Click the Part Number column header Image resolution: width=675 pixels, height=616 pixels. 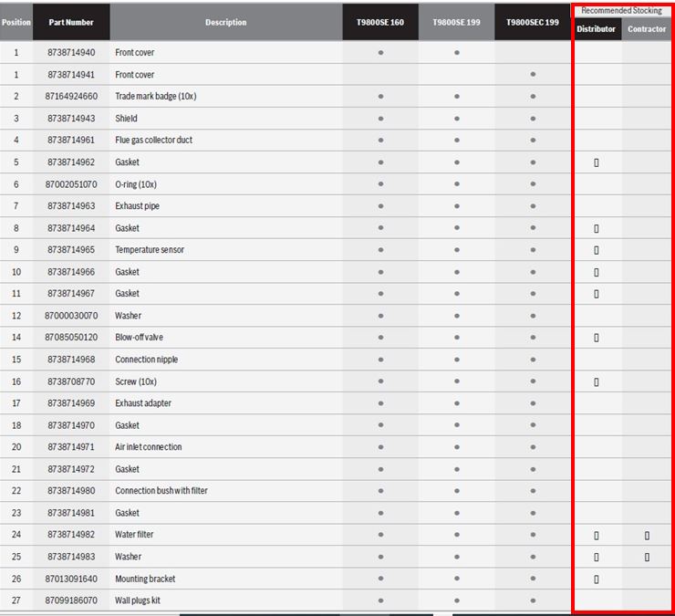click(71, 22)
